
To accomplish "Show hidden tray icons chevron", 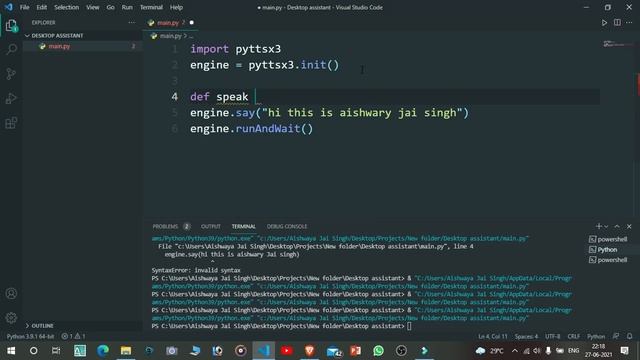I will click(x=515, y=351).
